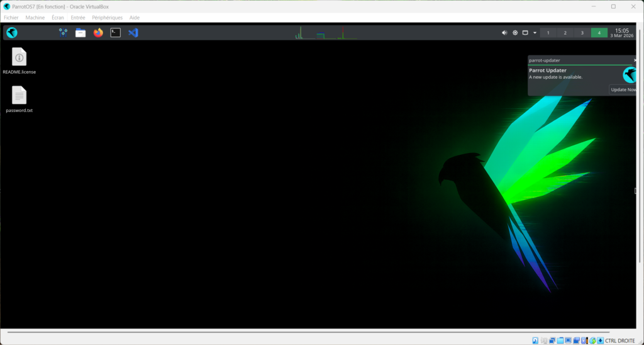Open the clock showing 15:05
Screen dimensions: 644x345
pyautogui.click(x=621, y=33)
